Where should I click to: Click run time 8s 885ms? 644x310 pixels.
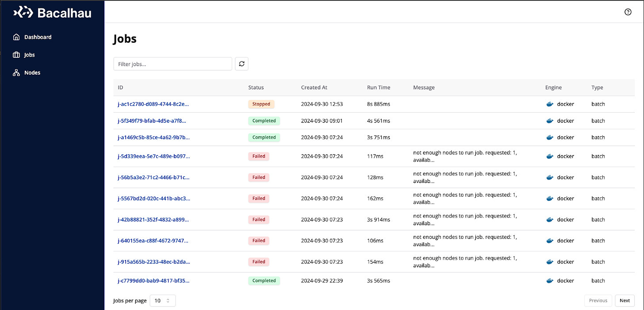379,104
